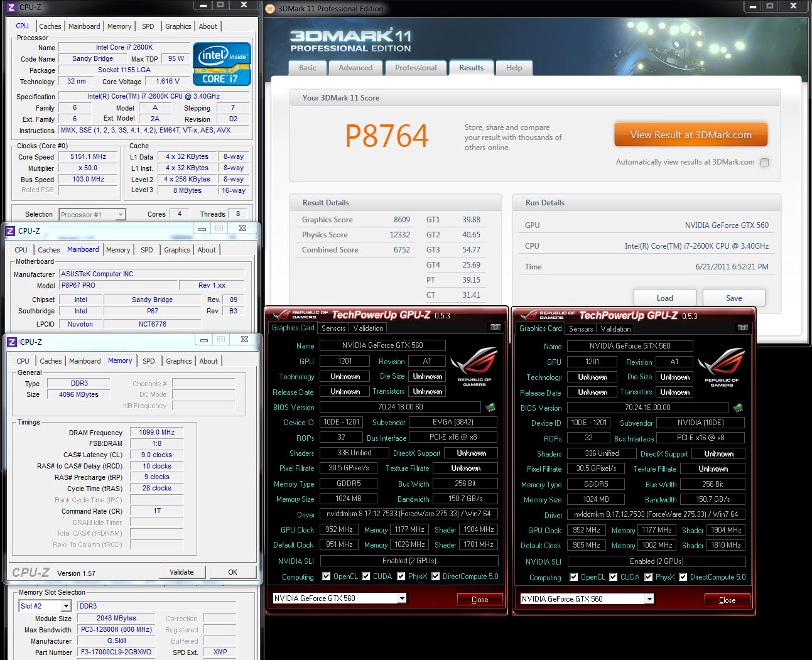The image size is (812, 660).
Task: Open the Processor #1 selection dropdown
Action: tap(92, 215)
